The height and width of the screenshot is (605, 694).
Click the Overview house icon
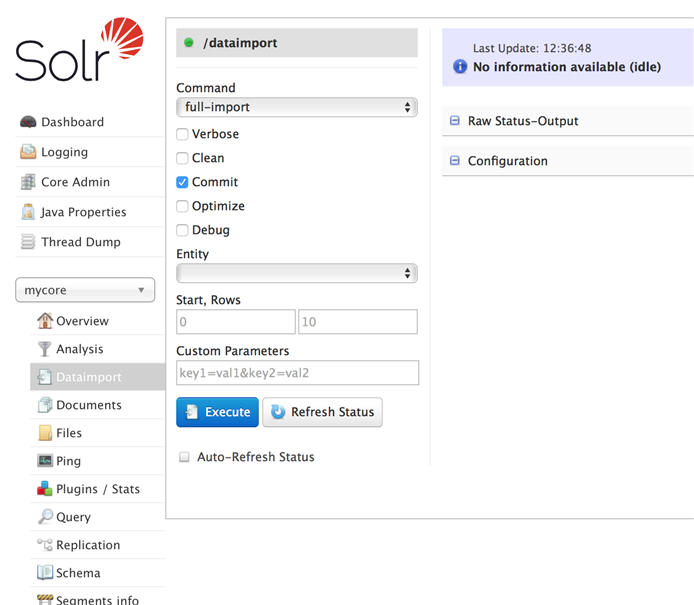pyautogui.click(x=45, y=321)
